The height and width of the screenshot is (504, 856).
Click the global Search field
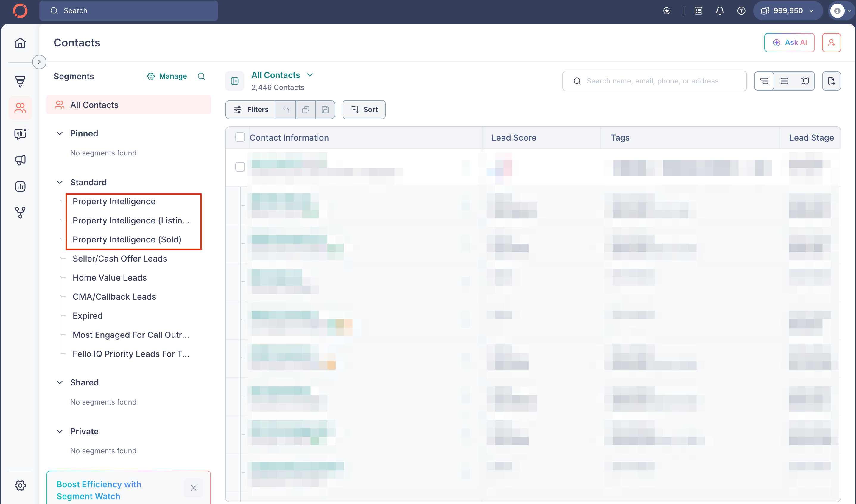[128, 11]
